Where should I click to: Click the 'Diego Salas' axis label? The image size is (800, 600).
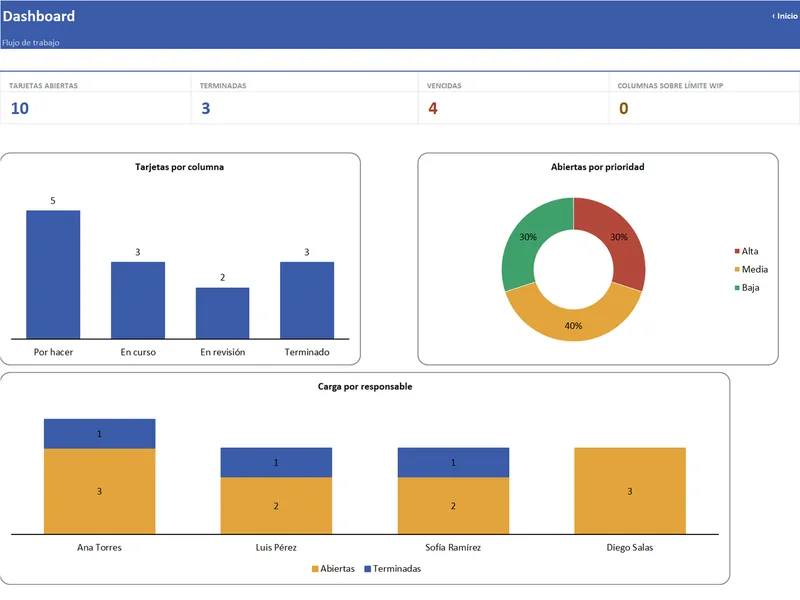[630, 547]
